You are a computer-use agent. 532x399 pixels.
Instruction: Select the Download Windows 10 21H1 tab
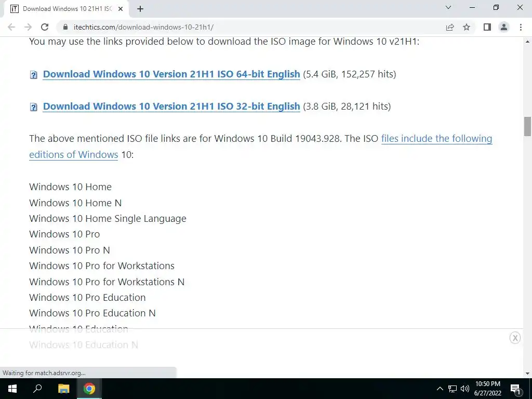pos(67,9)
